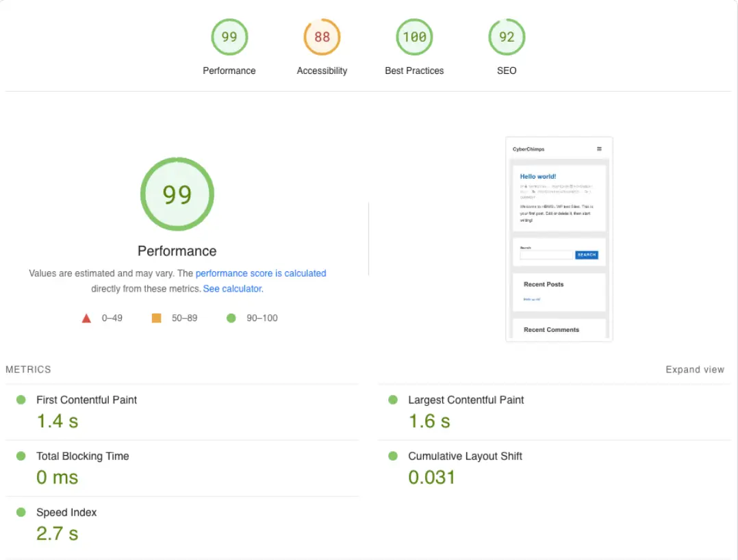Select the Performance section label
738x560 pixels.
[x=229, y=71]
